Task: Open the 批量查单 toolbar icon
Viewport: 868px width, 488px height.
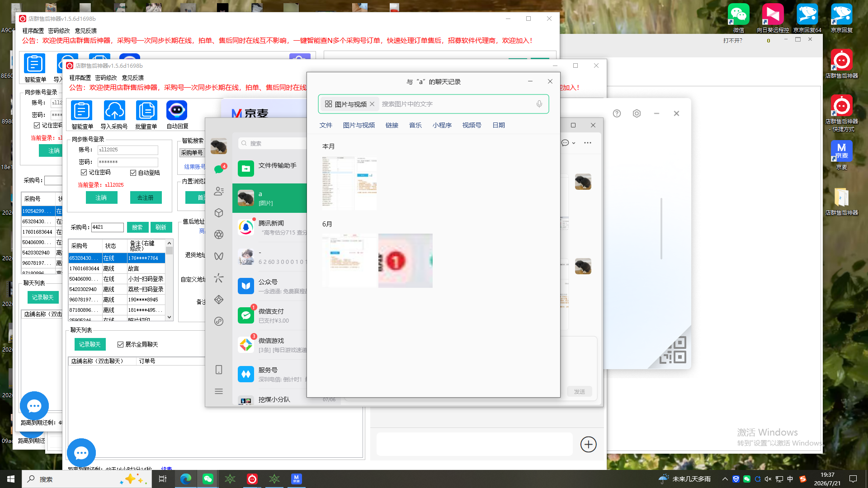Action: 146,115
